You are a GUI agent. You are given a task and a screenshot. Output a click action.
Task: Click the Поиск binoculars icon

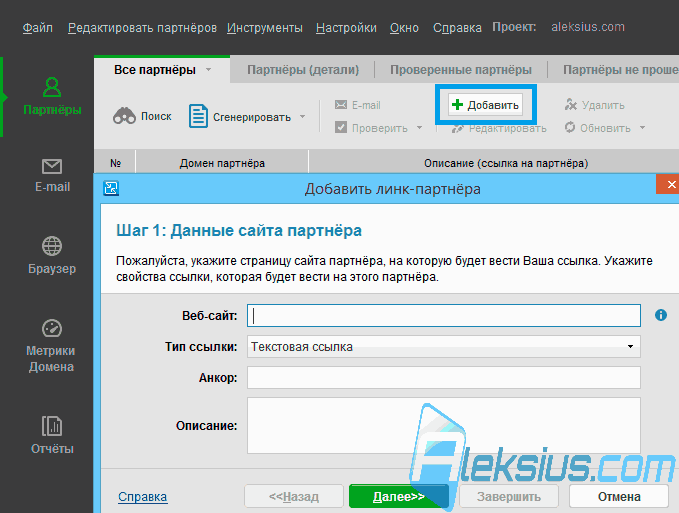(x=124, y=116)
